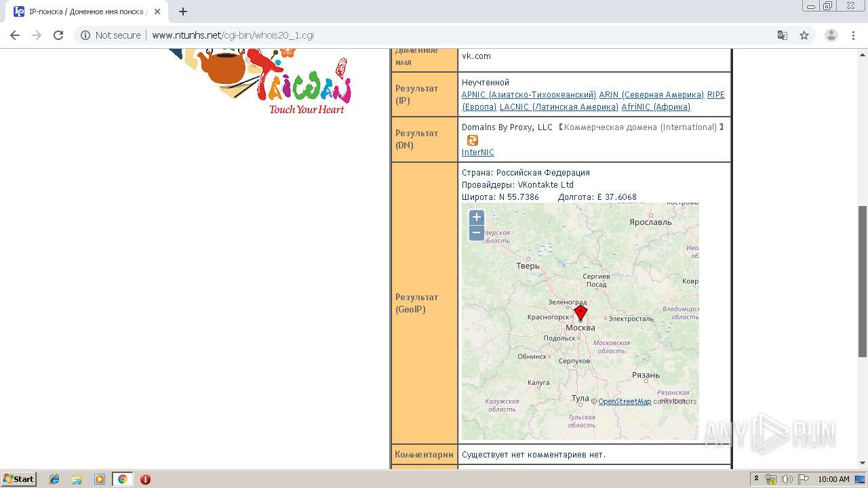This screenshot has height=488, width=868.
Task: Bookmark this page with the star
Action: click(x=804, y=35)
